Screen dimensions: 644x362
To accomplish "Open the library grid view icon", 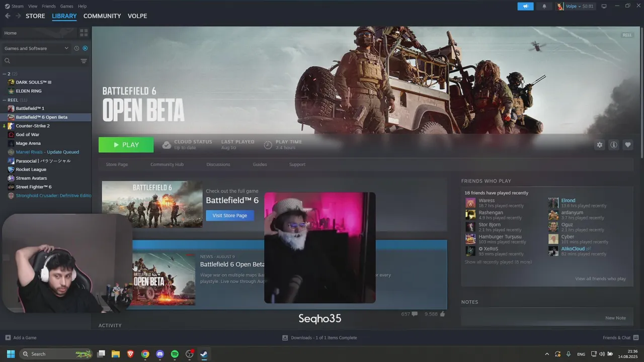I will (x=84, y=33).
